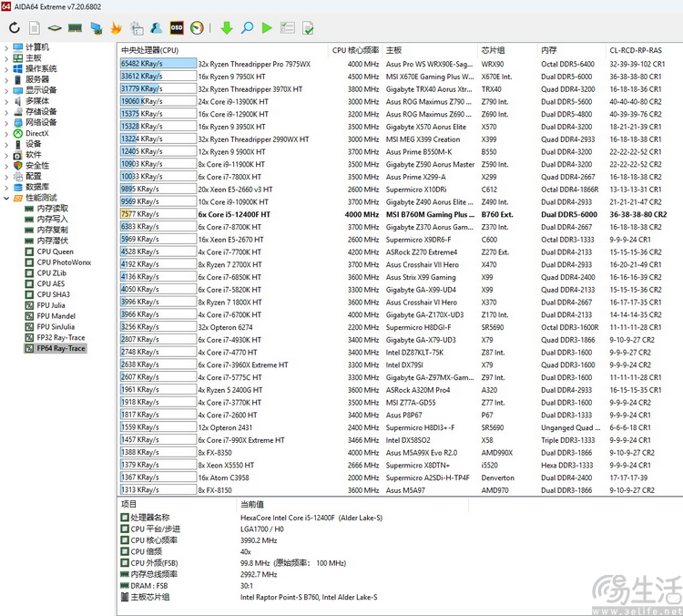Open the FPU SinJulia benchmark
The width and height of the screenshot is (683, 616).
pyautogui.click(x=50, y=327)
